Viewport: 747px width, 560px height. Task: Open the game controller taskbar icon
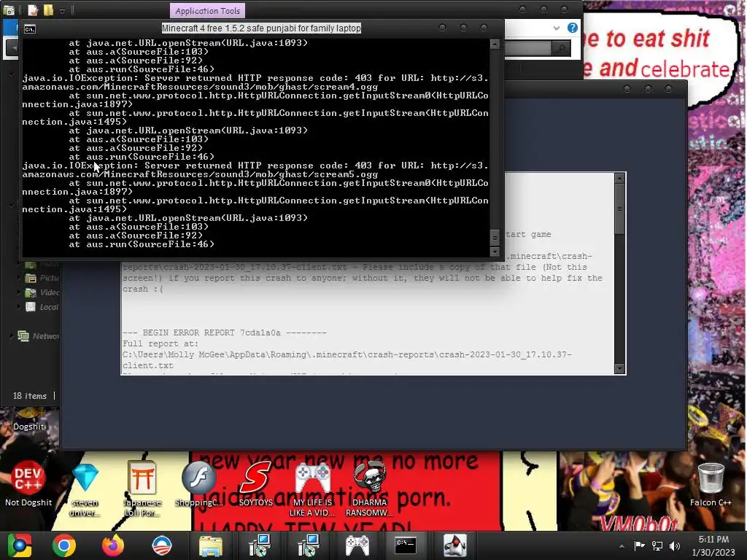(357, 545)
